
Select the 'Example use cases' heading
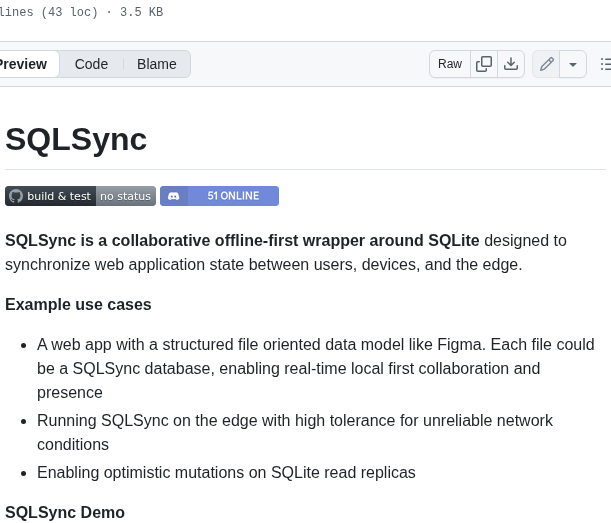78,304
